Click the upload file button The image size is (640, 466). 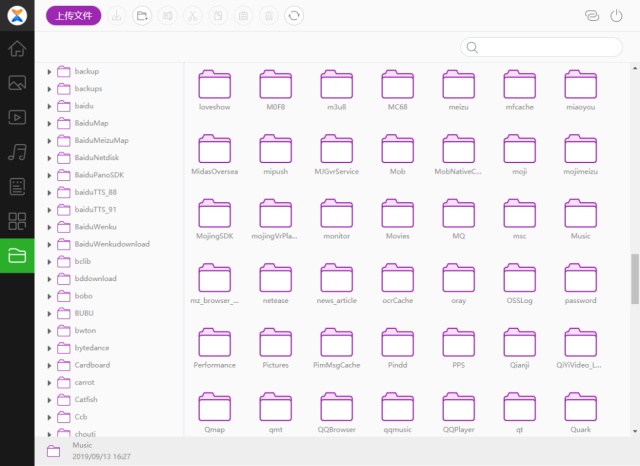[x=73, y=16]
